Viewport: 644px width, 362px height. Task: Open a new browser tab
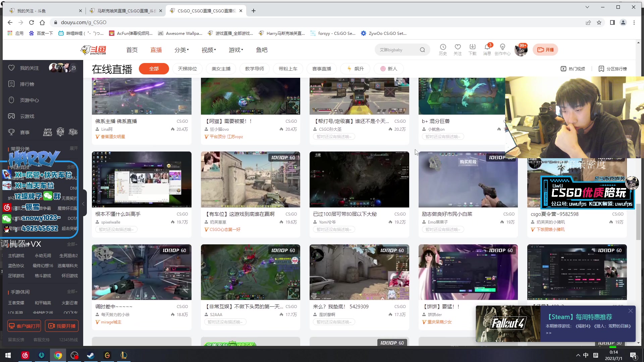254,11
